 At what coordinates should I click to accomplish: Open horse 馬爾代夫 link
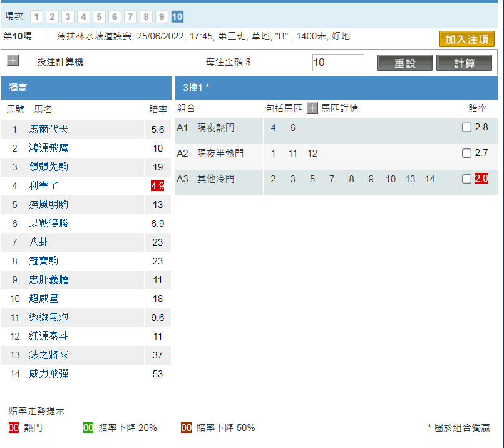click(49, 130)
